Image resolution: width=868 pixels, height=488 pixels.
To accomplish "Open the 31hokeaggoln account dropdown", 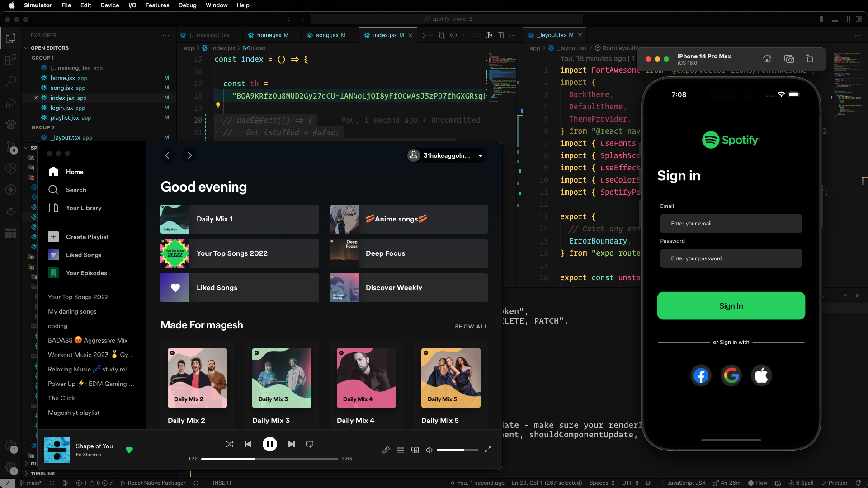I will [447, 155].
